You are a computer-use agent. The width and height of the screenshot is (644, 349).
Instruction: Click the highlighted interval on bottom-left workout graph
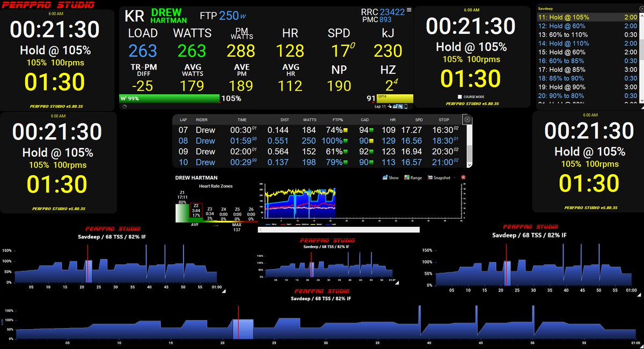click(x=88, y=271)
